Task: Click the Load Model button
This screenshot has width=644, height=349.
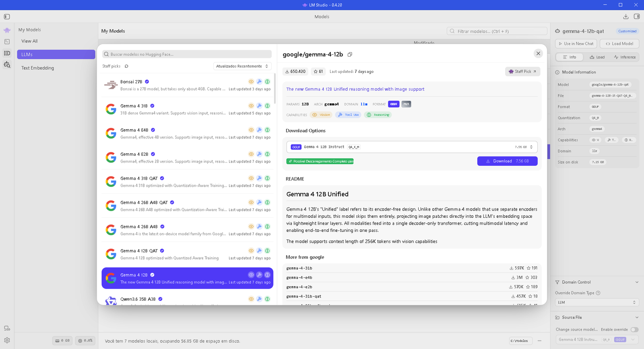Action: click(x=619, y=43)
